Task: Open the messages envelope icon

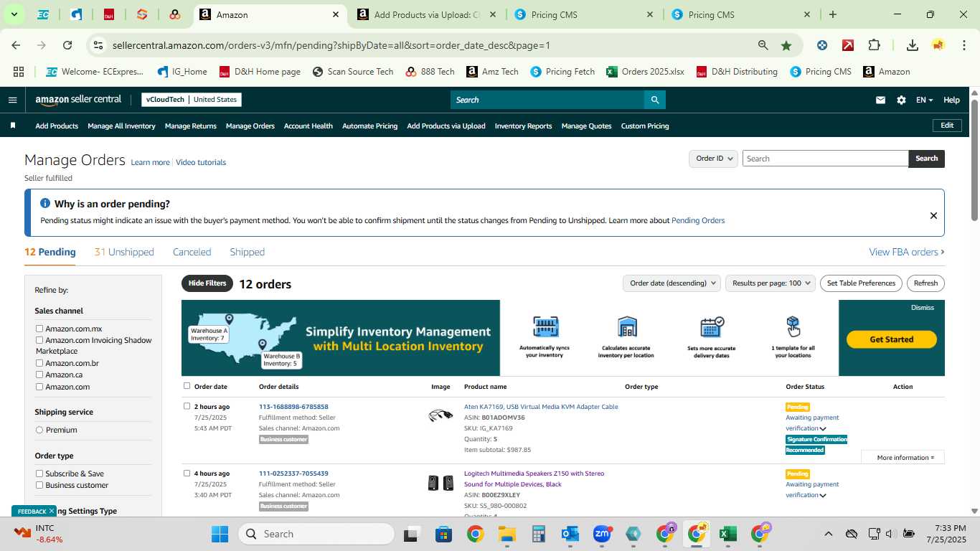Action: 880,100
